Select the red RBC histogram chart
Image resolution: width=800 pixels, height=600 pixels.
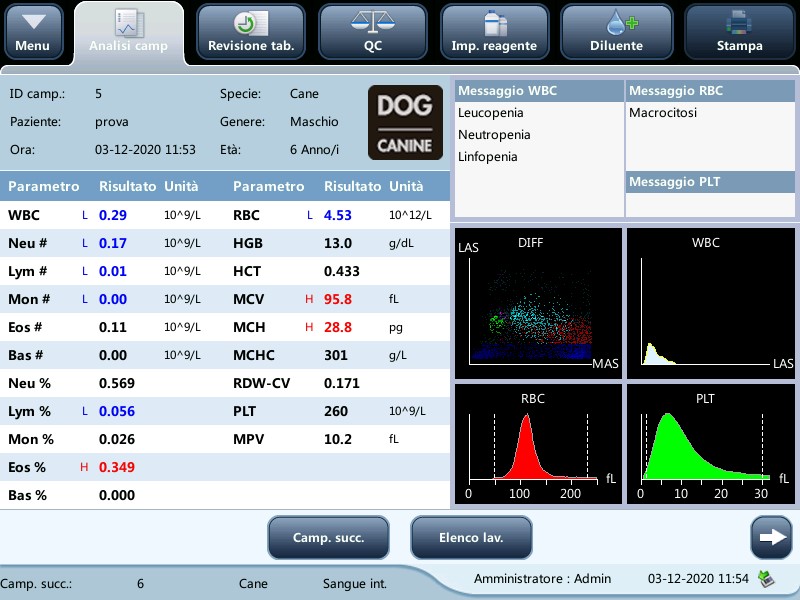(x=538, y=444)
